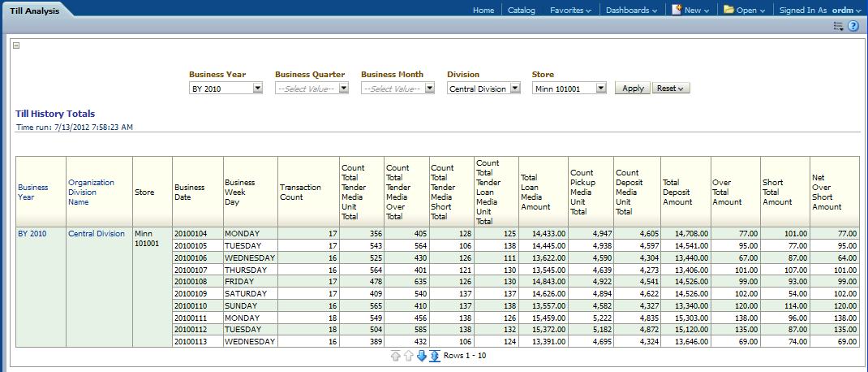Open the Central Division link in table
The image size is (868, 372).
click(x=97, y=233)
